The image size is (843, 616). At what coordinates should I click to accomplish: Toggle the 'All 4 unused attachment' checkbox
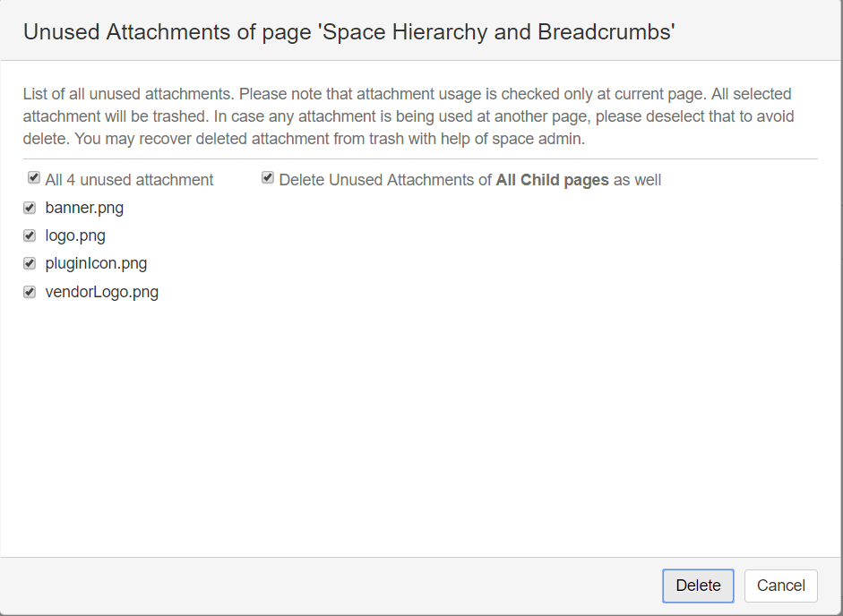(34, 178)
